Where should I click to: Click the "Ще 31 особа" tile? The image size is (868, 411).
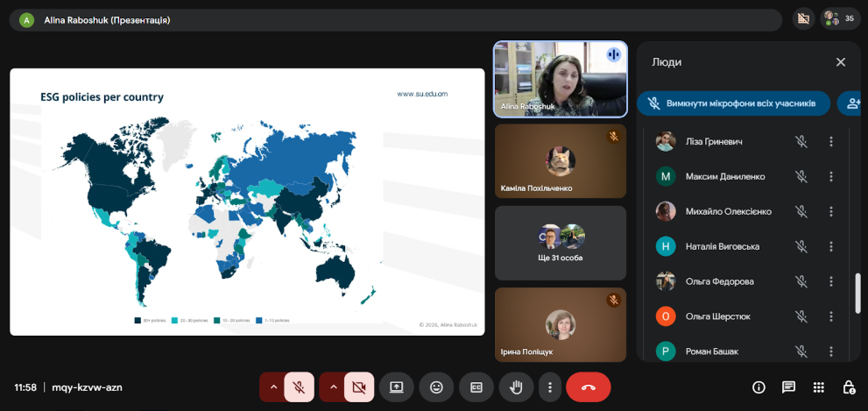(x=561, y=242)
